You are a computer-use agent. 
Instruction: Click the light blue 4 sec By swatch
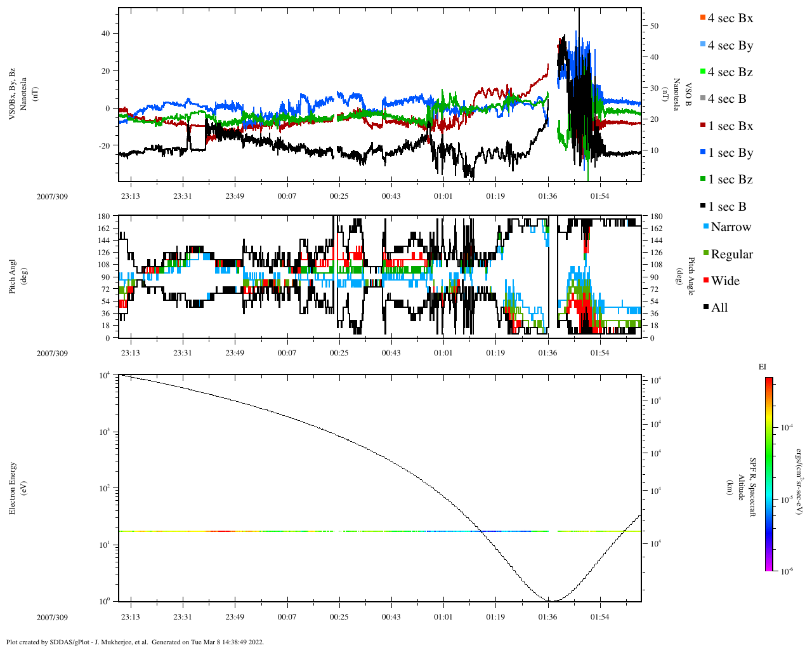pos(702,44)
